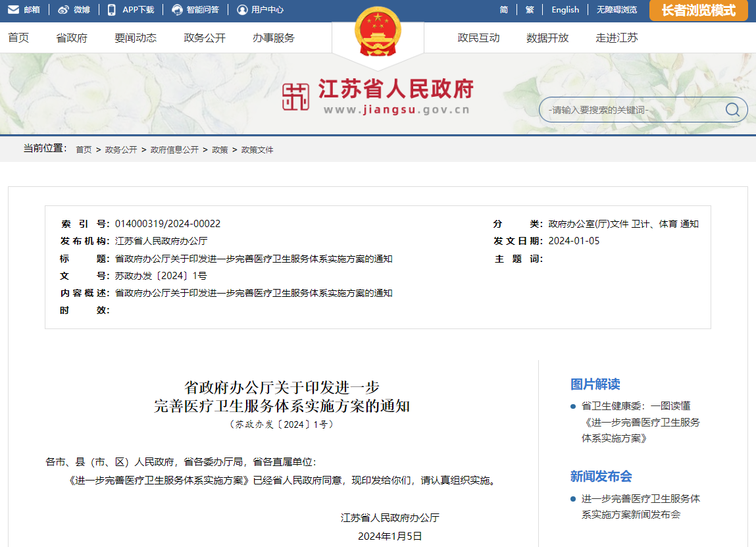Open the 智能问答 robot icon
Viewport: 756px width, 547px height.
click(177, 10)
